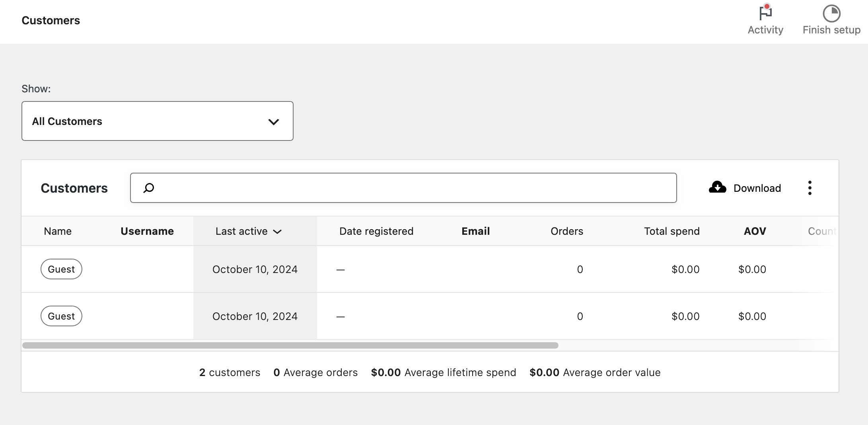868x425 pixels.
Task: Sort customers by the Username column
Action: coord(147,231)
